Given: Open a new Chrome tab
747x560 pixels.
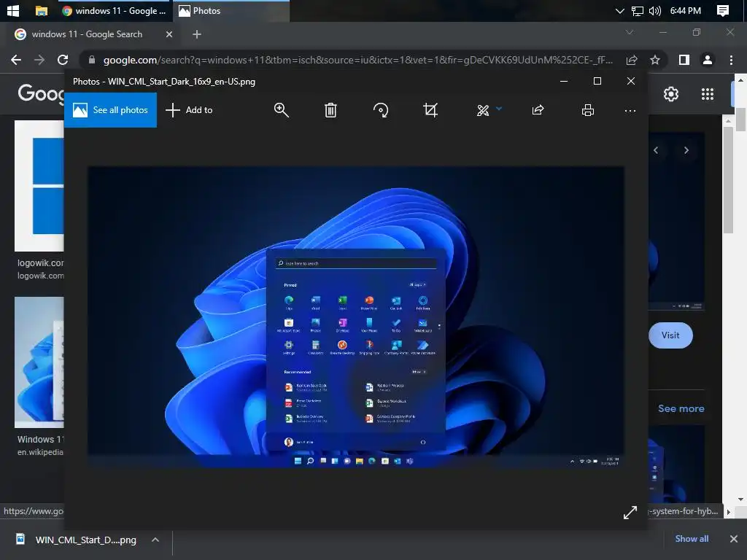Looking at the screenshot, I should (x=197, y=34).
